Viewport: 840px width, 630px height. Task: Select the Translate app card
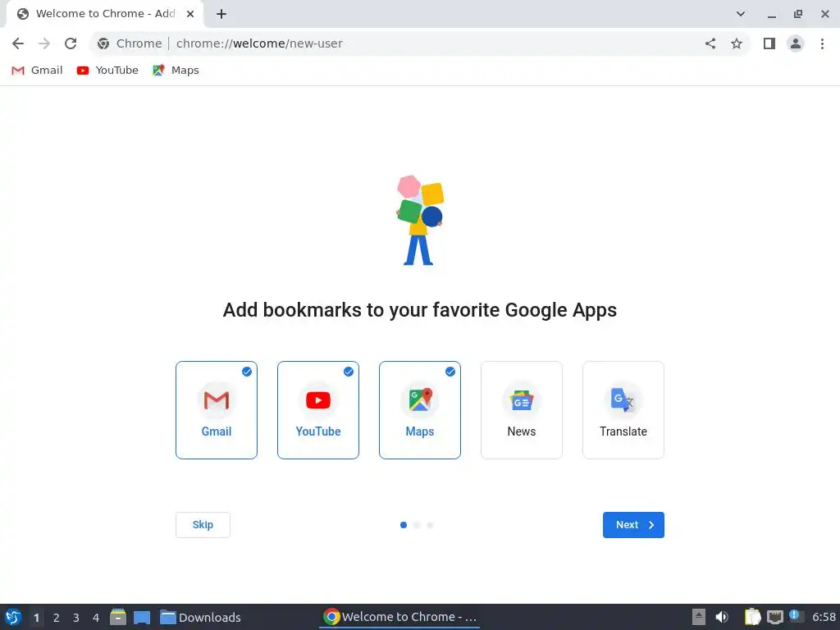tap(623, 410)
